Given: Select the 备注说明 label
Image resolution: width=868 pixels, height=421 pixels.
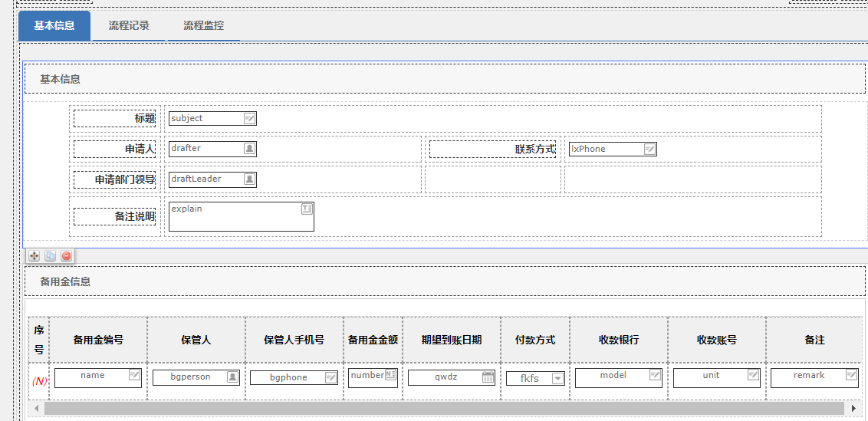Looking at the screenshot, I should [x=114, y=216].
